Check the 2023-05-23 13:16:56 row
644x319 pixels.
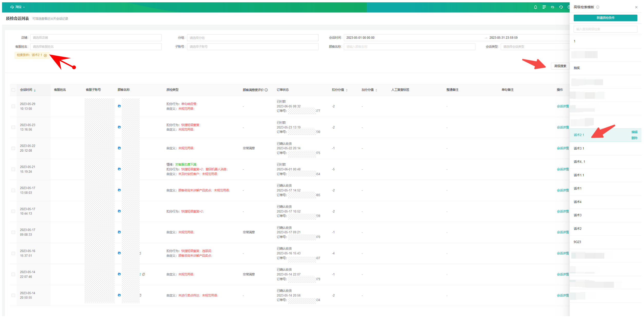[13, 127]
